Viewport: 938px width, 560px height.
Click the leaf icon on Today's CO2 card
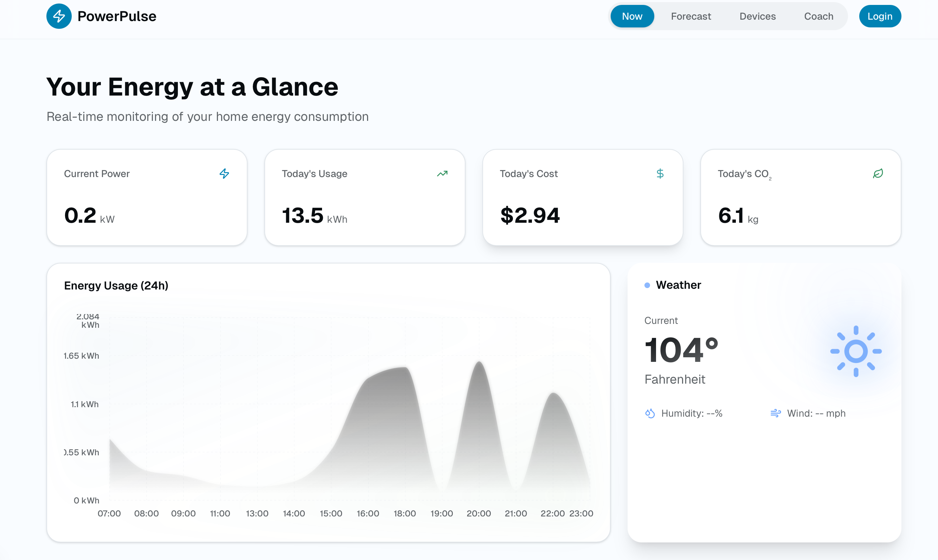coord(878,174)
